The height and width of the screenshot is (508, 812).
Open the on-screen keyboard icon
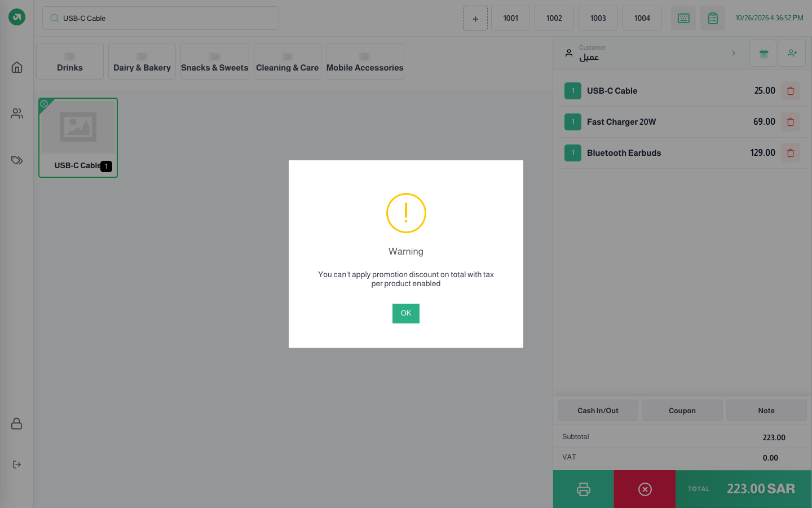[683, 18]
